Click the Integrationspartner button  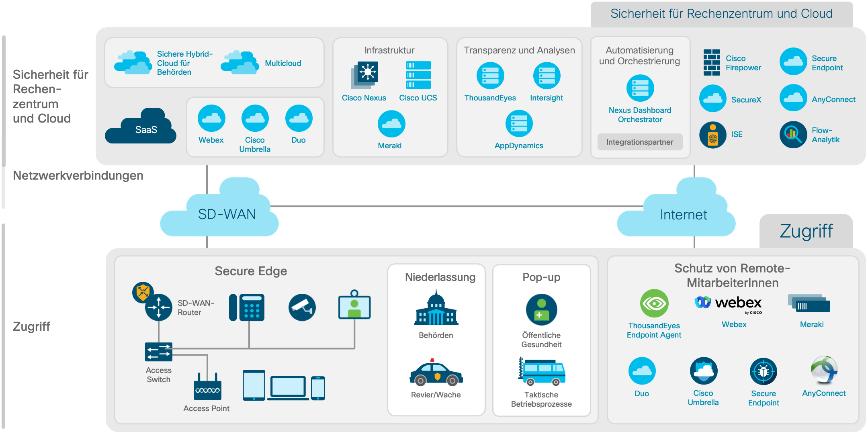pyautogui.click(x=640, y=142)
